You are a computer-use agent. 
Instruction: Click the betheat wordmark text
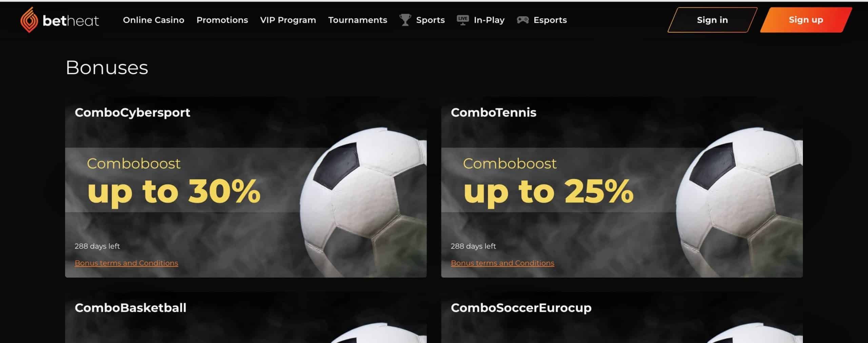tap(71, 21)
